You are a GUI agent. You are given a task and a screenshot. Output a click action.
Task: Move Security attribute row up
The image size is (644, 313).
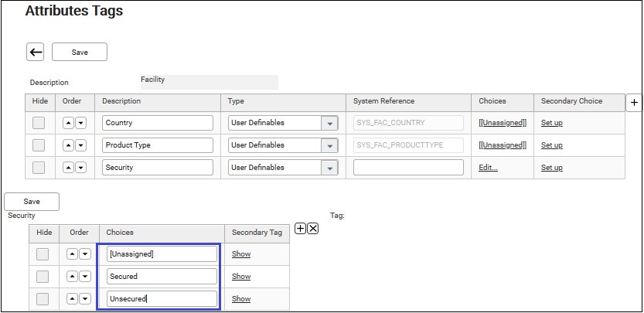pos(69,168)
